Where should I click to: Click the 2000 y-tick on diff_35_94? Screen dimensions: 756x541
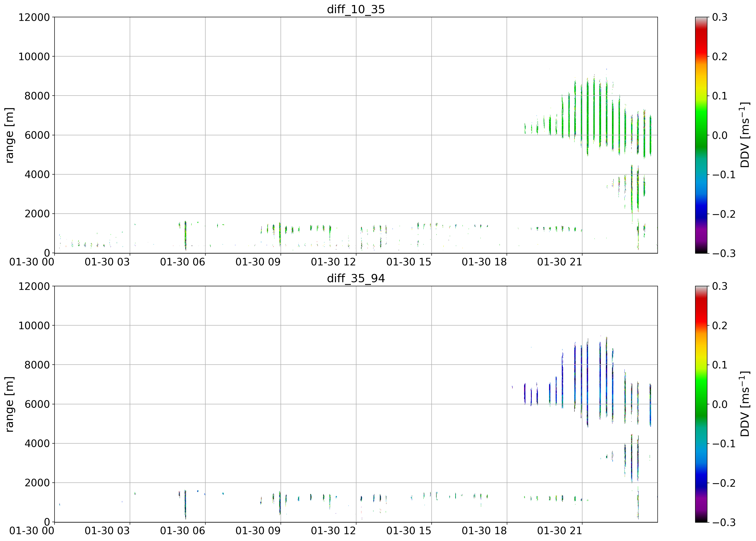click(x=37, y=483)
